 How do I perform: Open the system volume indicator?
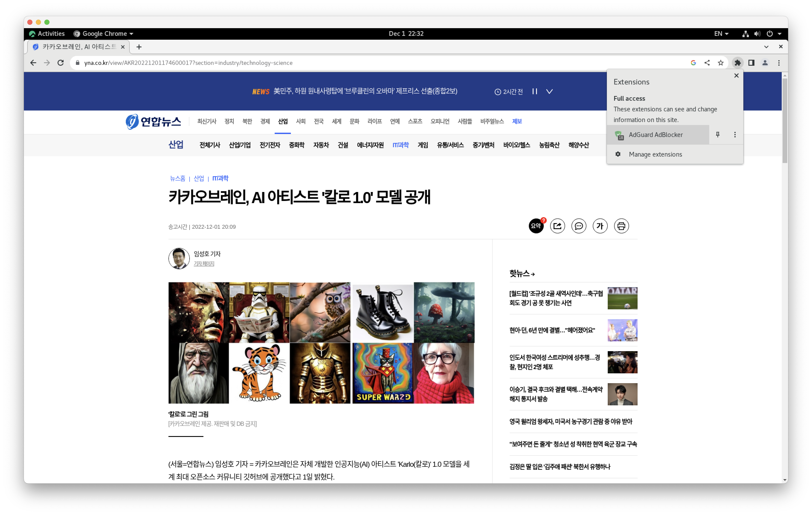[x=757, y=34]
